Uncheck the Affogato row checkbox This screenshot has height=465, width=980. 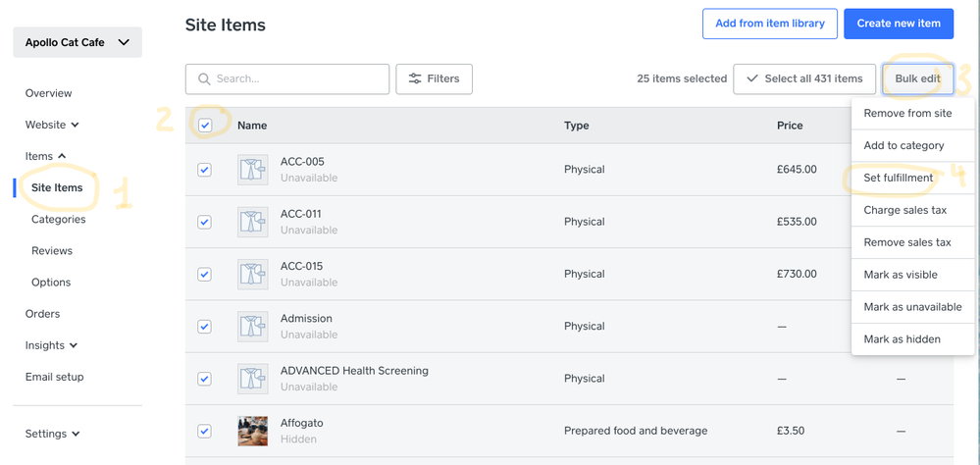point(205,431)
